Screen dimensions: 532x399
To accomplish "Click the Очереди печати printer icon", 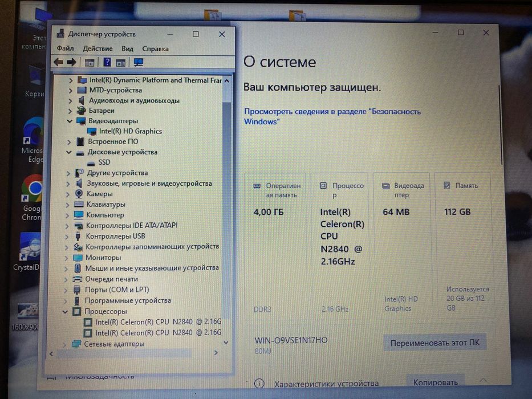I will (x=78, y=279).
